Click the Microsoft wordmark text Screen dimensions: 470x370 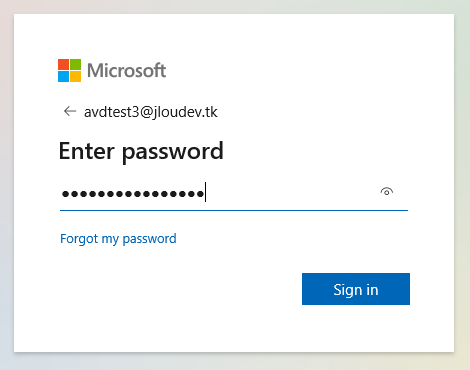pyautogui.click(x=127, y=70)
